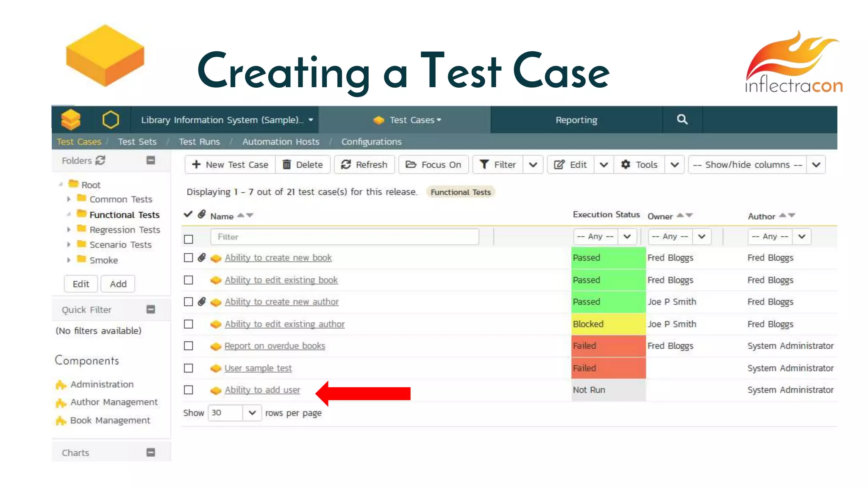The image size is (868, 488).
Task: Open the Library Information System project dropdown
Action: tap(226, 120)
